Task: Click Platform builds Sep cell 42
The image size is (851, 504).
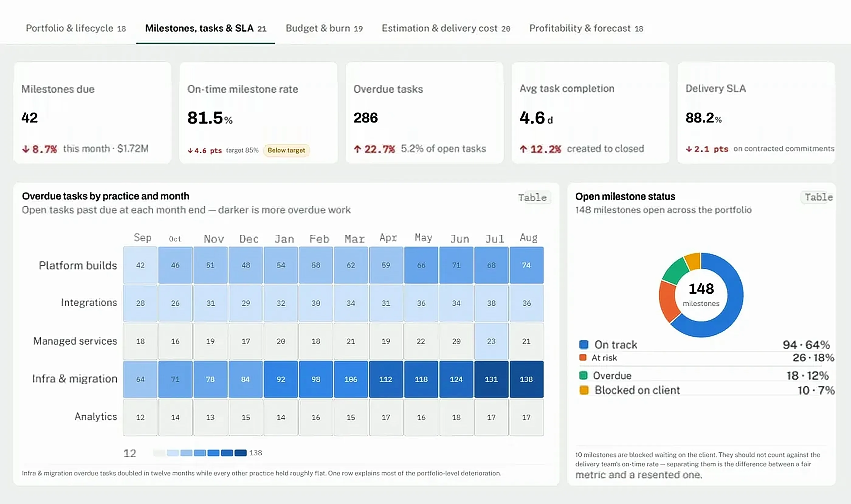Action: 140,265
